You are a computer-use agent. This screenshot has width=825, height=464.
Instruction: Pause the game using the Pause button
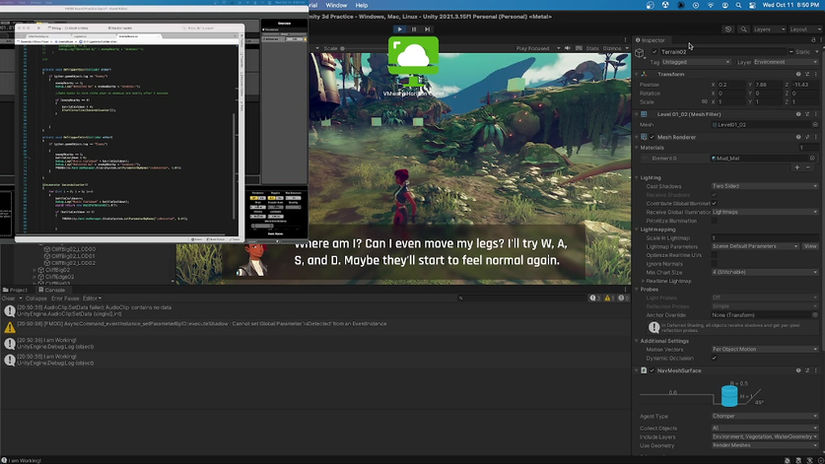tap(414, 29)
